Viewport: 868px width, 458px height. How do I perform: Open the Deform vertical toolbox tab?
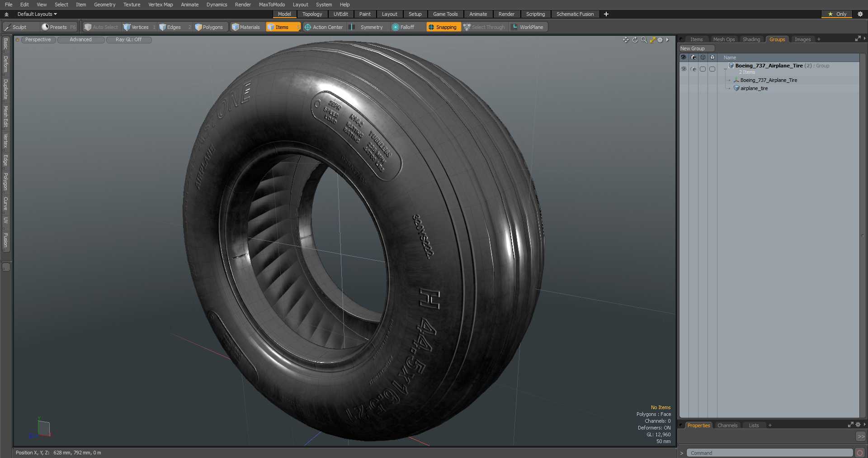[6, 64]
